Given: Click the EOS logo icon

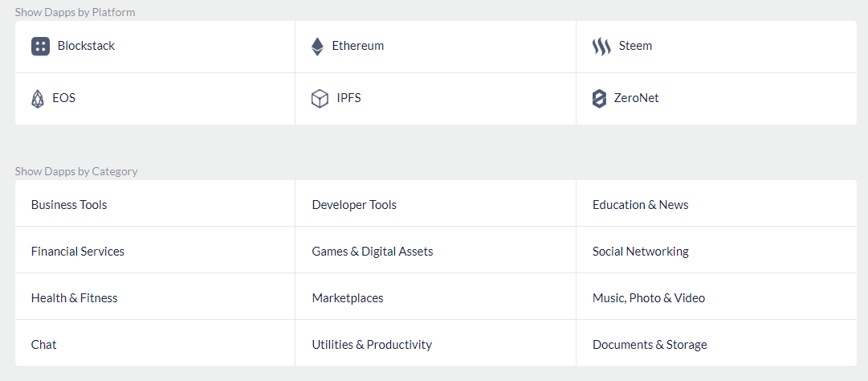Looking at the screenshot, I should 38,99.
